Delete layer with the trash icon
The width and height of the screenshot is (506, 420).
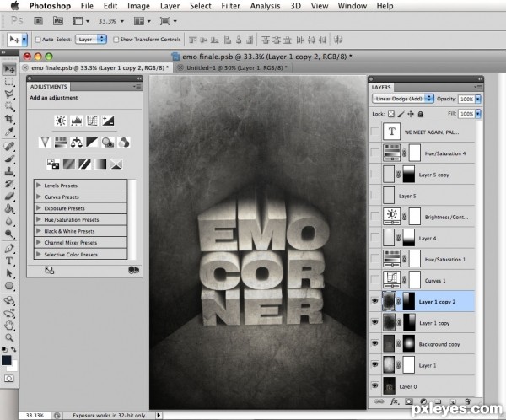pos(467,401)
